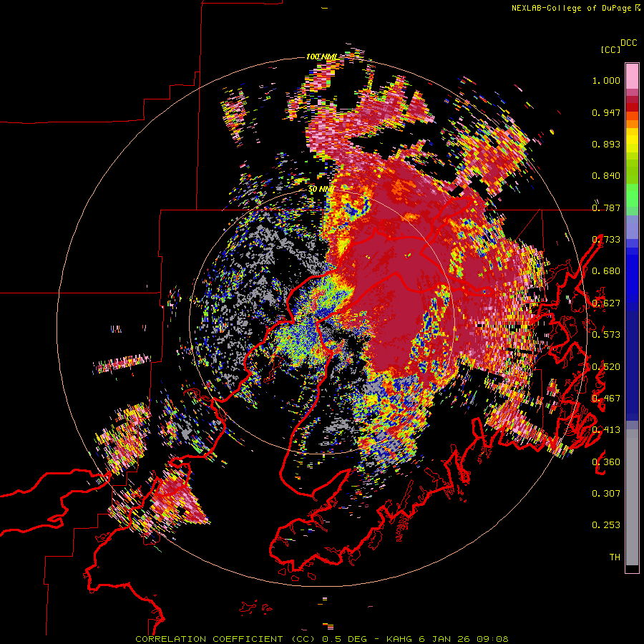This screenshot has height=644, width=644.
Task: Select the 0.253 value on the color scale
Action: click(606, 525)
